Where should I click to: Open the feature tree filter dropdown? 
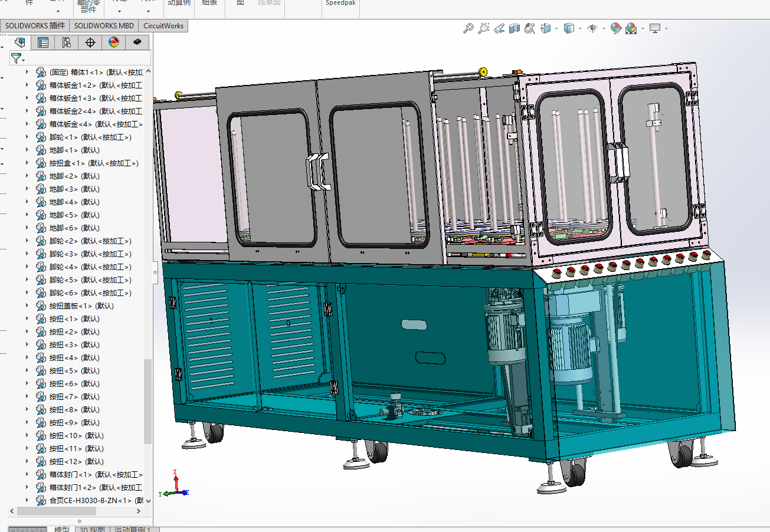[18, 58]
